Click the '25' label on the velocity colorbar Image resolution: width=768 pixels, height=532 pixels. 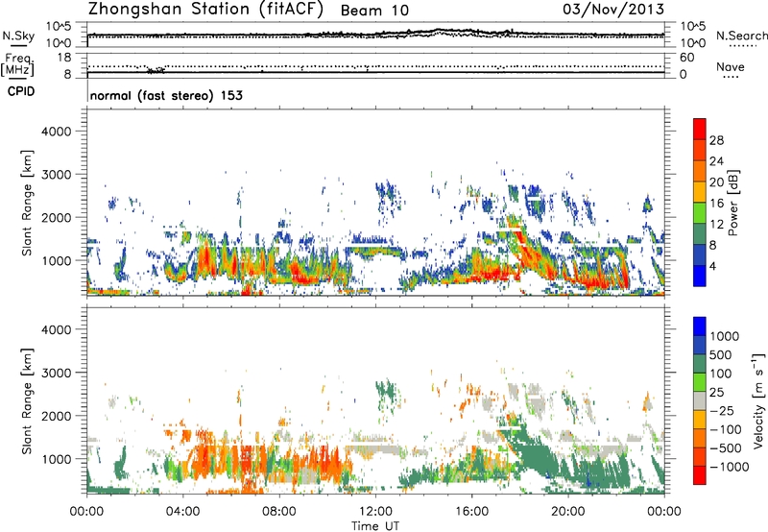(717, 392)
